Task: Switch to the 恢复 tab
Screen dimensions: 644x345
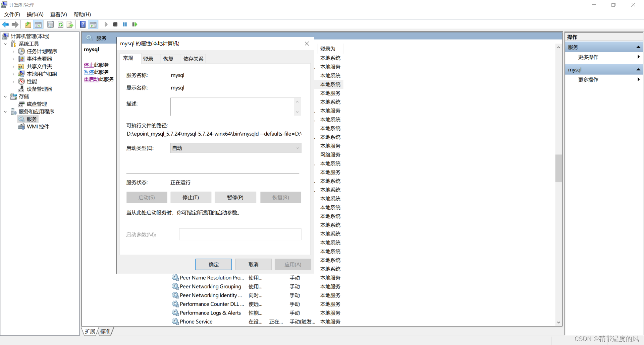Action: pos(168,59)
